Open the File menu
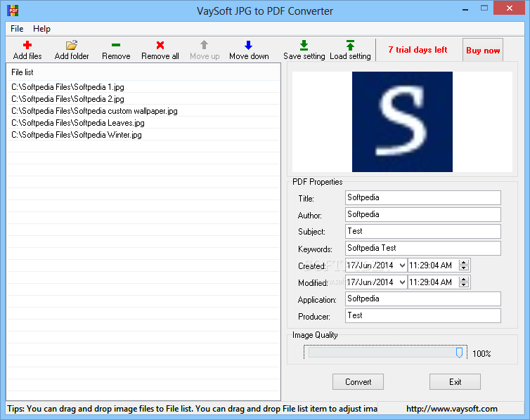The height and width of the screenshot is (420, 530). [17, 29]
